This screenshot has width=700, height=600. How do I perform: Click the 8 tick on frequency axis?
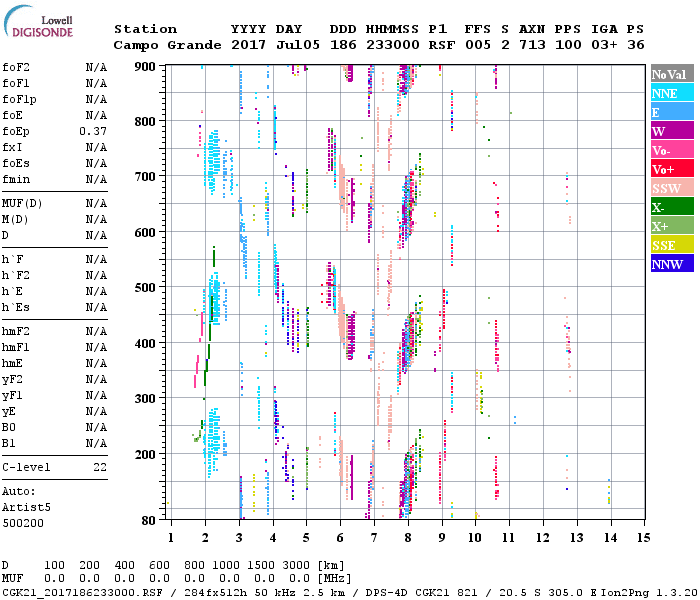coord(408,538)
